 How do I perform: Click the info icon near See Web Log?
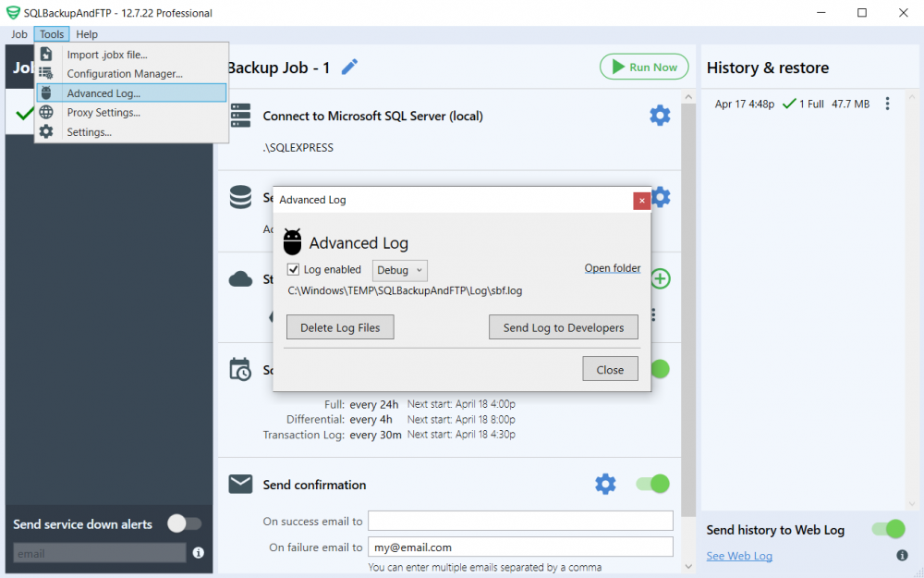click(902, 556)
